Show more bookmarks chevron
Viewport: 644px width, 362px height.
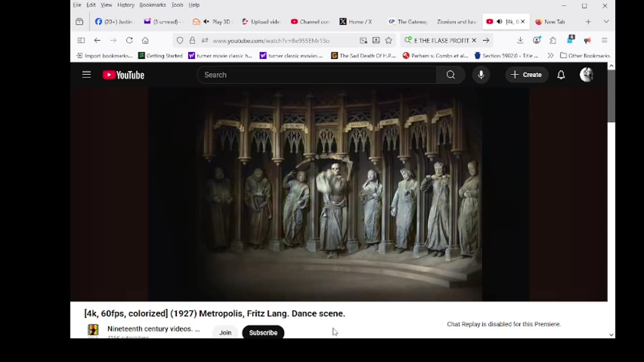pos(550,55)
